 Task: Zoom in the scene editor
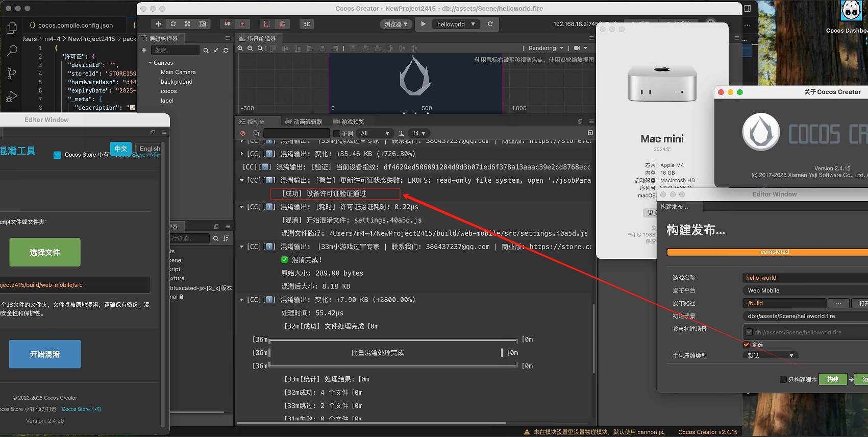pos(240,48)
